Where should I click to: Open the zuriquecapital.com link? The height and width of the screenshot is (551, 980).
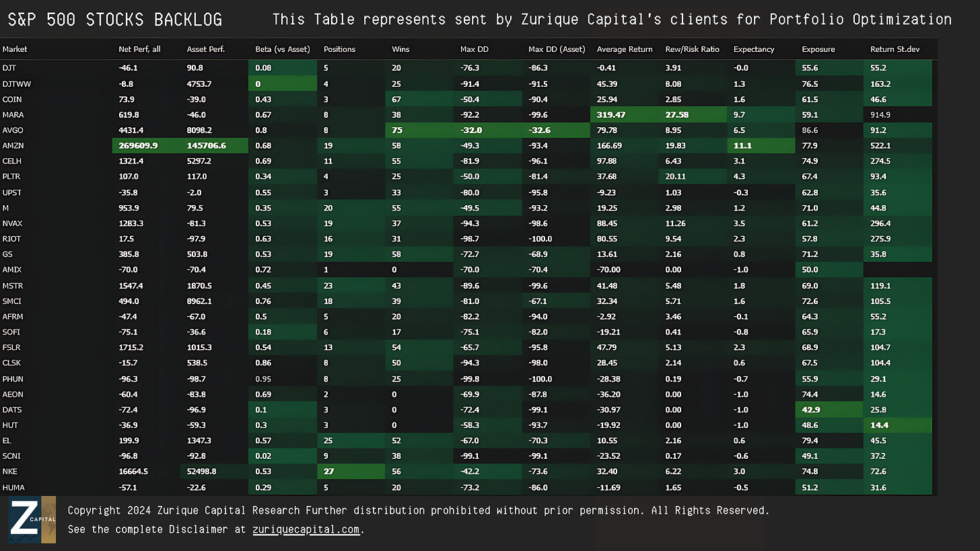tap(306, 529)
